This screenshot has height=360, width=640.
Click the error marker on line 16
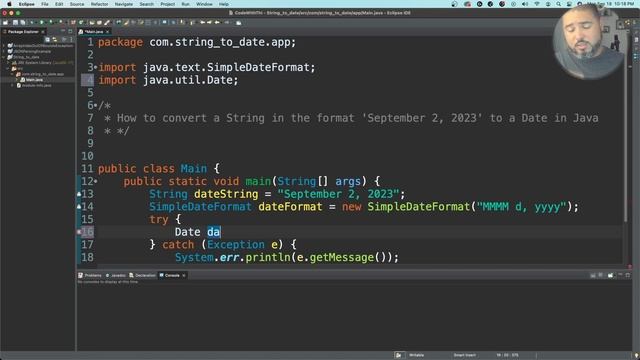coord(79,232)
